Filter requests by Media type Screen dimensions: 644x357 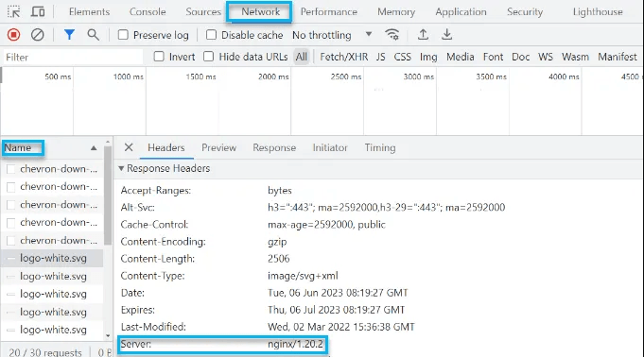(460, 57)
